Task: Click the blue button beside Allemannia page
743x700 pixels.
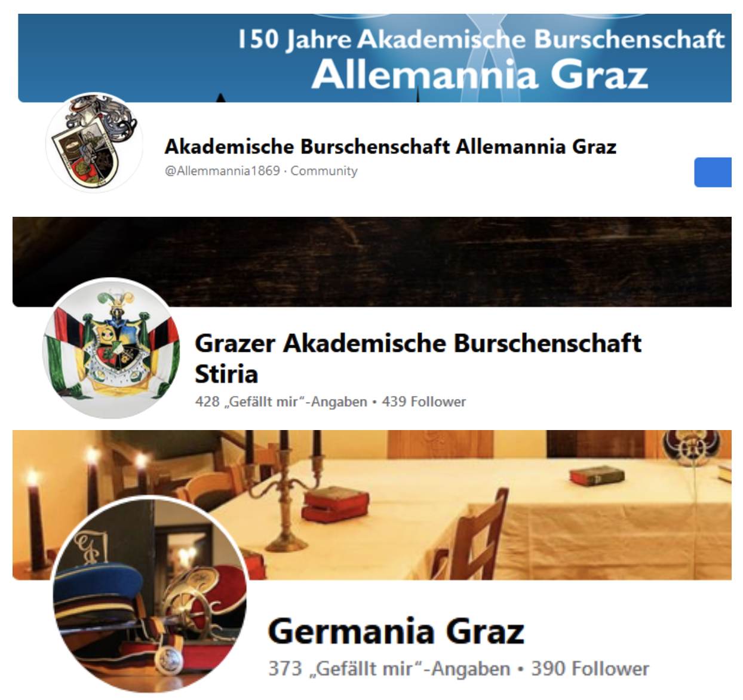Action: click(x=713, y=172)
